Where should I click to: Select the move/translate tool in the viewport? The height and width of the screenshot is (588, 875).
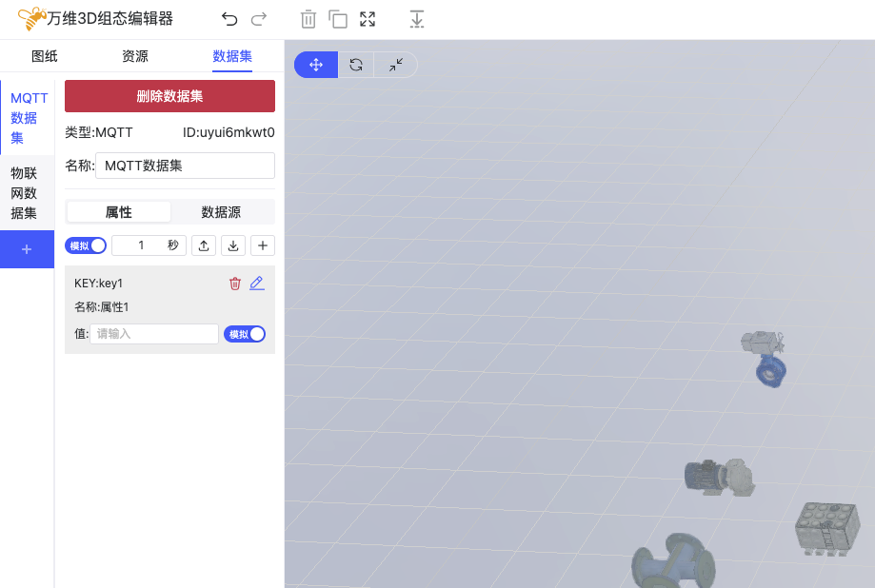tap(316, 65)
